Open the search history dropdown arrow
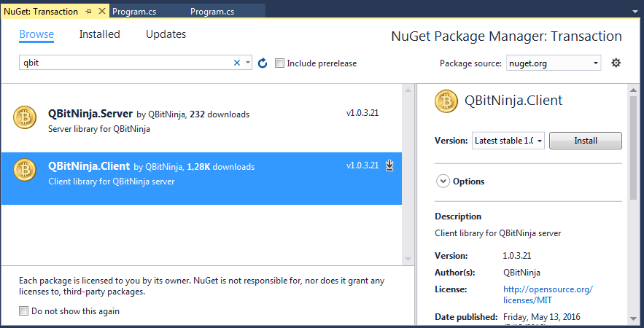The height and width of the screenshot is (328, 644). (248, 63)
